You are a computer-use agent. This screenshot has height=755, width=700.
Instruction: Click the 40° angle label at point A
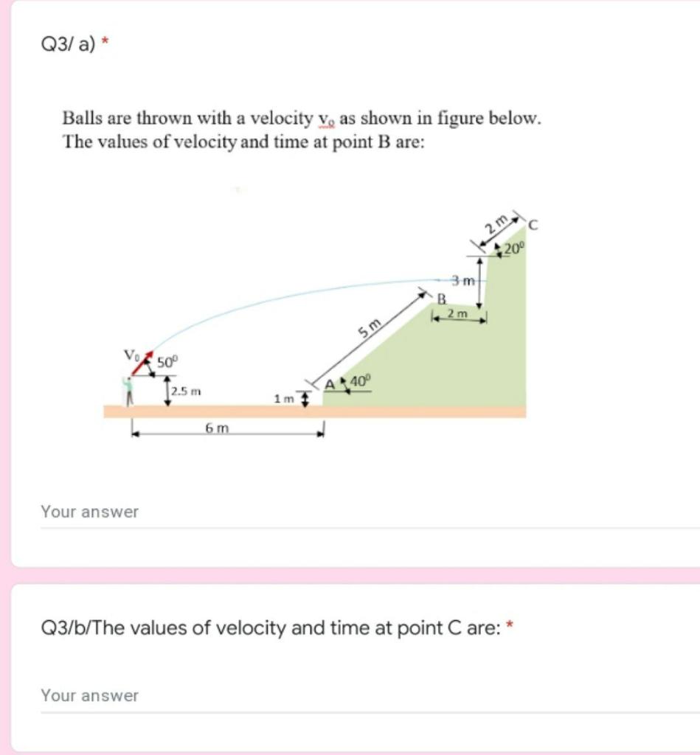click(x=359, y=380)
